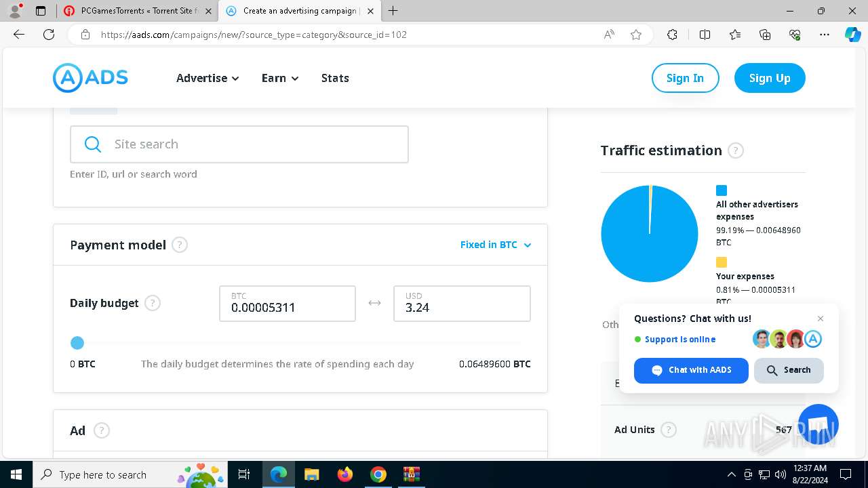Refresh the page

[x=49, y=35]
